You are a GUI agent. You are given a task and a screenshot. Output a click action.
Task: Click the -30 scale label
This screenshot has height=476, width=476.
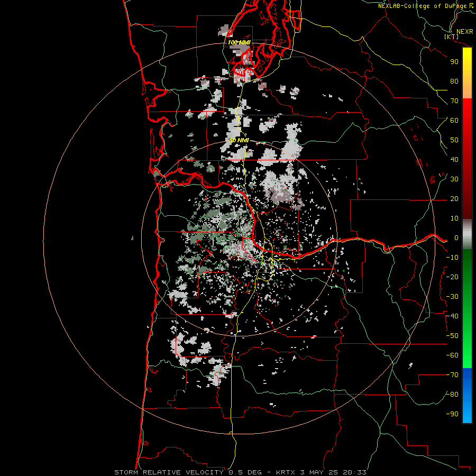click(x=452, y=297)
